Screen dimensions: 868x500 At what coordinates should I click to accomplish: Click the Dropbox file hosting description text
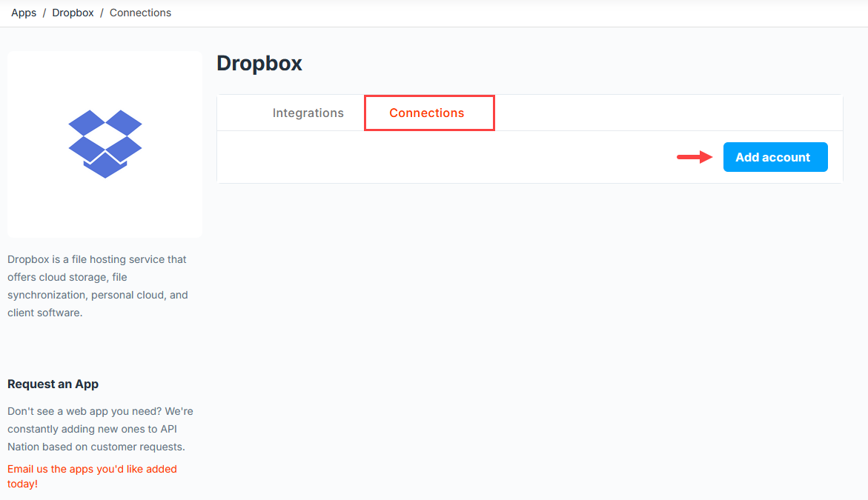[97, 286]
